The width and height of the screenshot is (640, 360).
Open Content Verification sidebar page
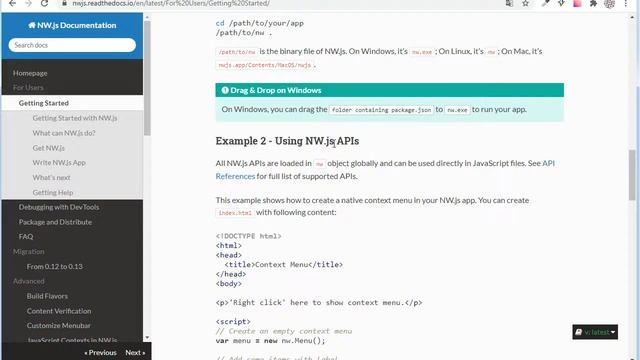(x=59, y=311)
